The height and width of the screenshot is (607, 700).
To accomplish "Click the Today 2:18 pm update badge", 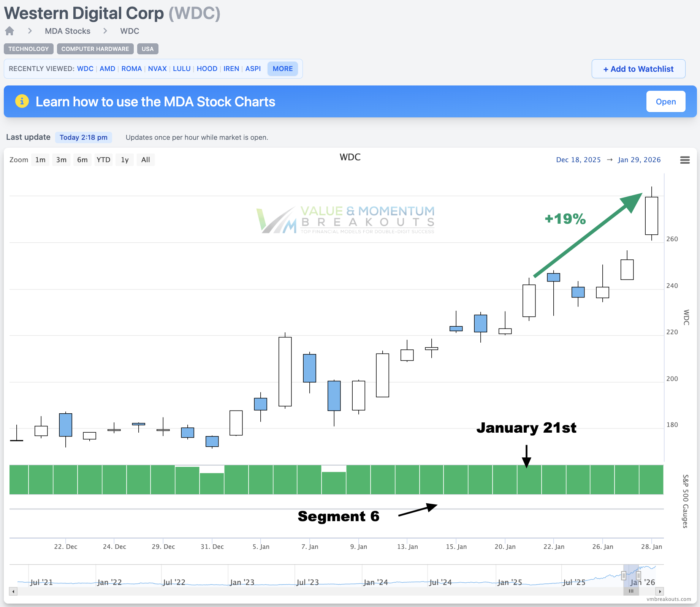I will tap(84, 137).
